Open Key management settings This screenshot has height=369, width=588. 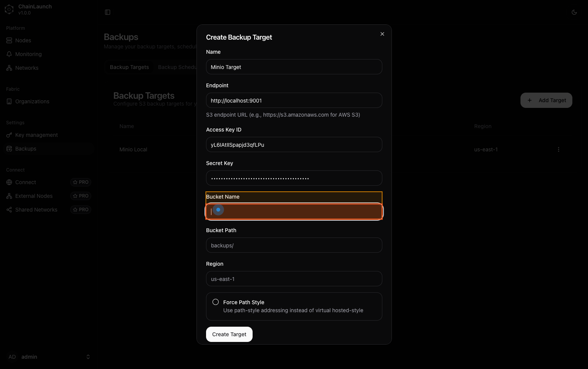click(36, 135)
